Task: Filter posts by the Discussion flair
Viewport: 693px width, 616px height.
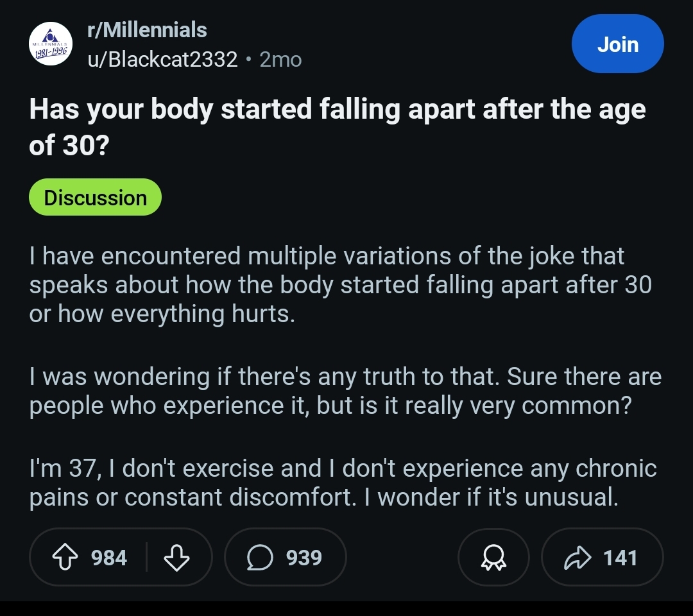Action: 95,197
